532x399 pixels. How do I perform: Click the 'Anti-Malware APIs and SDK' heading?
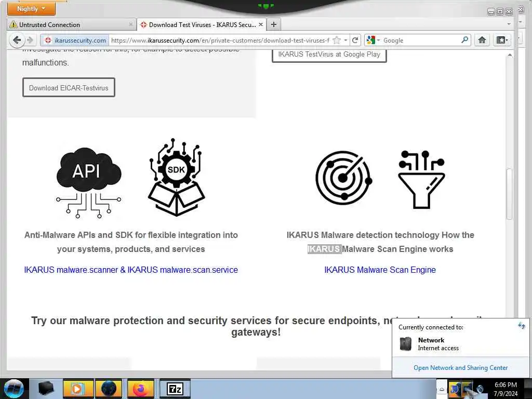point(131,242)
